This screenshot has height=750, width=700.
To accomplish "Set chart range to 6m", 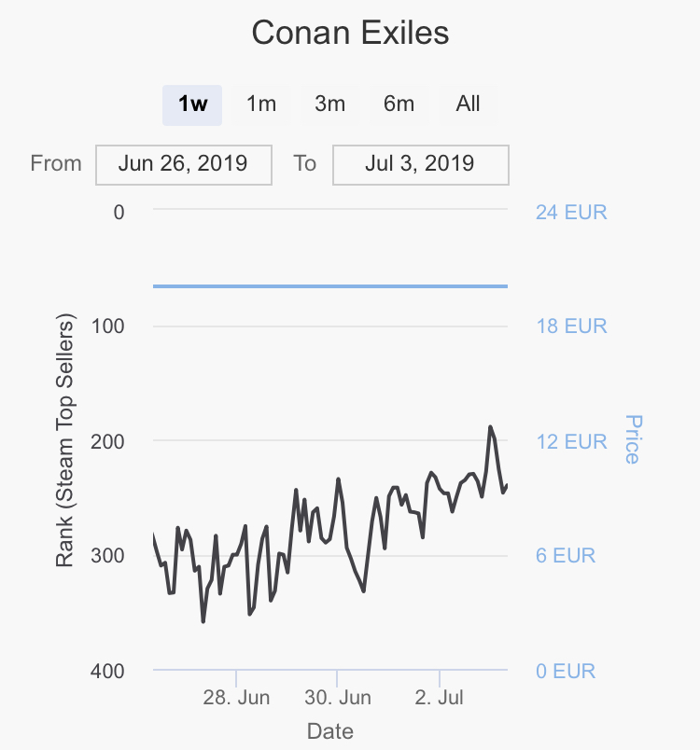I will [399, 104].
